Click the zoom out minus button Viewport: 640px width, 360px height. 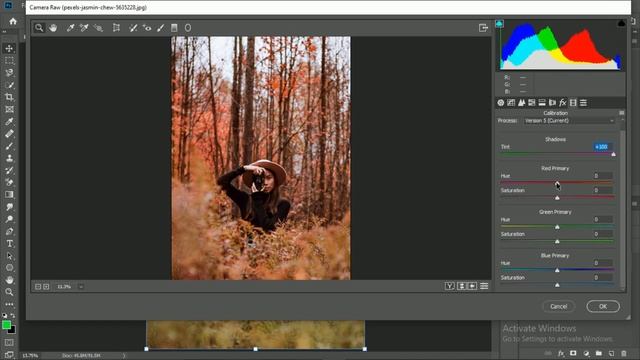38,287
